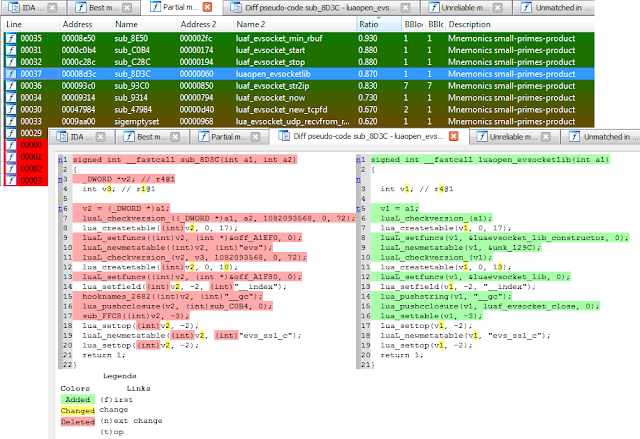Click function icon of row 00034
Screen dimensions: 640x439
coord(11,98)
